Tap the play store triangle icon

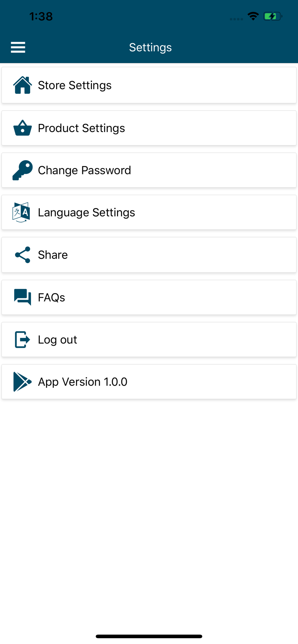point(22,382)
